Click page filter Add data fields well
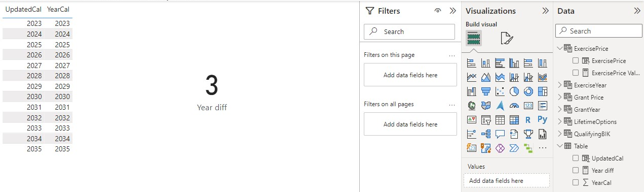This screenshot has height=192, width=644. click(x=410, y=75)
